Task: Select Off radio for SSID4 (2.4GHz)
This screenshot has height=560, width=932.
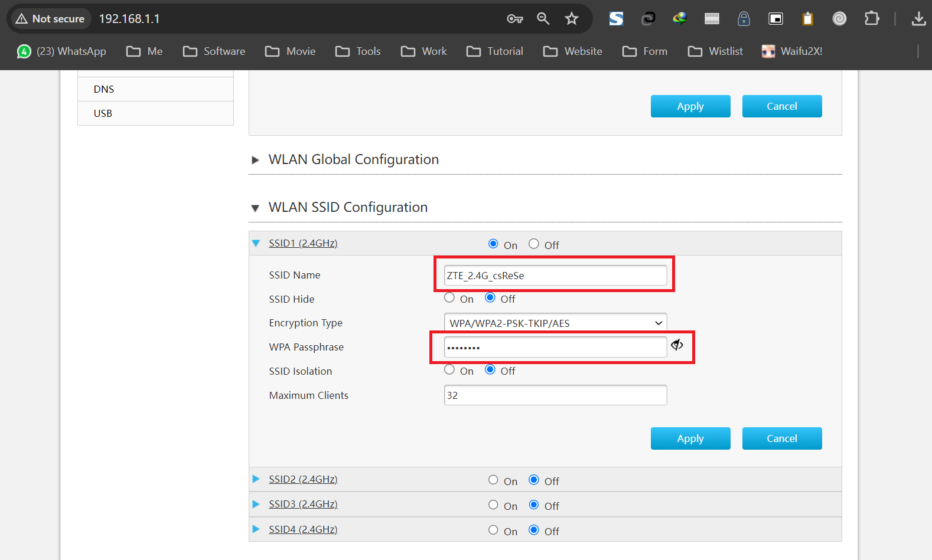Action: 534,530
